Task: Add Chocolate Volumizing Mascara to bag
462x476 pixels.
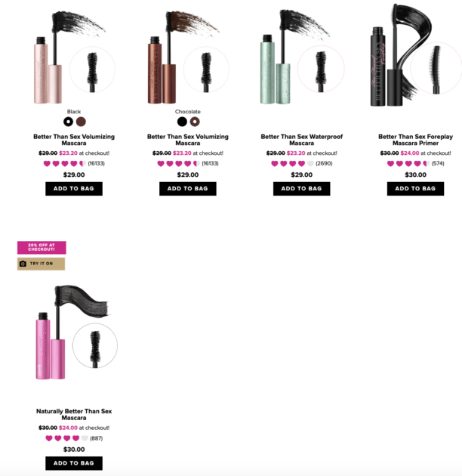Action: [188, 189]
